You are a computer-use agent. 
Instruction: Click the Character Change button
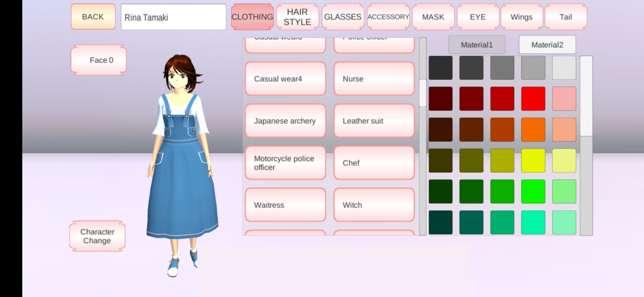pyautogui.click(x=97, y=236)
